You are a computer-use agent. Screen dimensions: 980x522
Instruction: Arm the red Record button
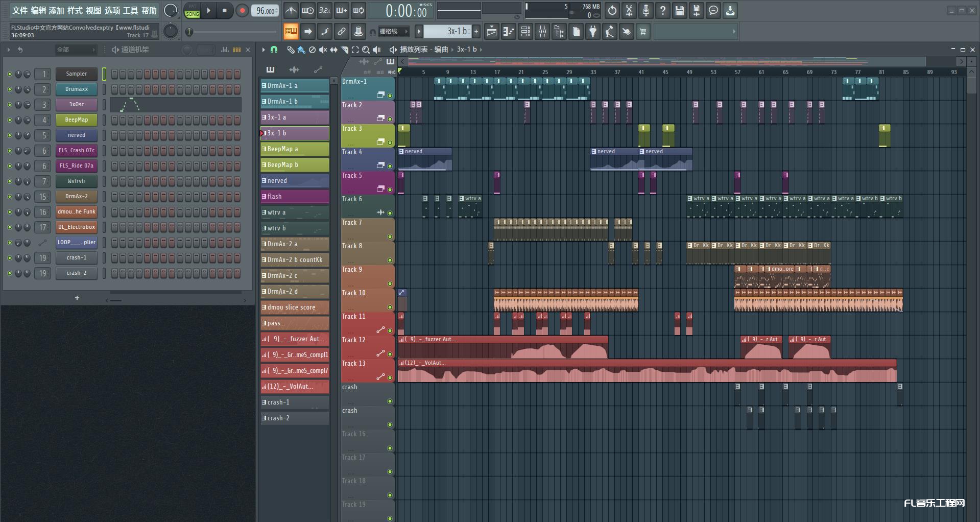coord(243,10)
